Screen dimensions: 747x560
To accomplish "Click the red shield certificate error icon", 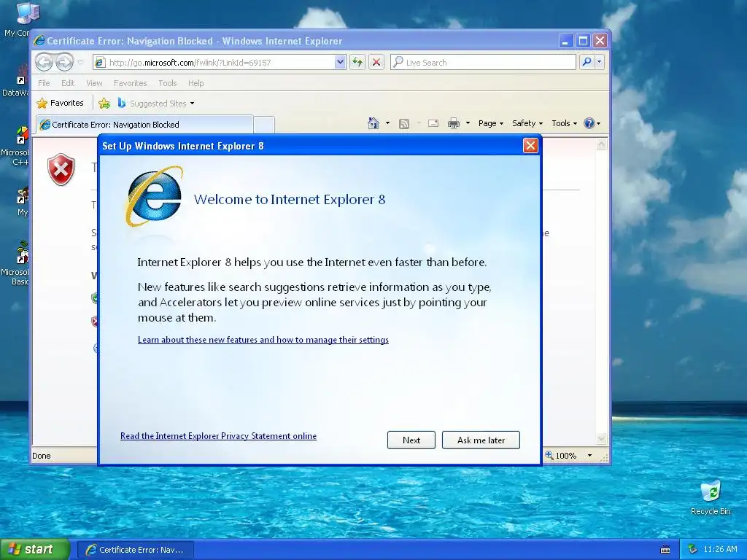I will [61, 169].
